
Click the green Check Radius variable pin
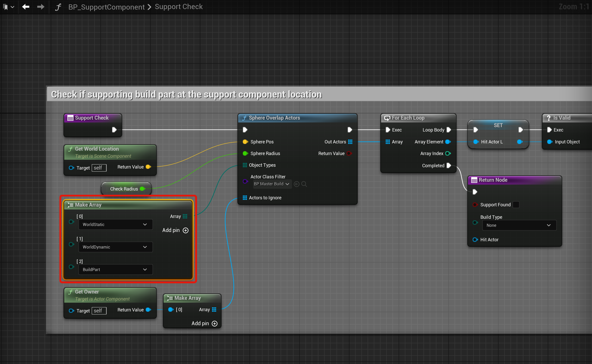coord(142,189)
